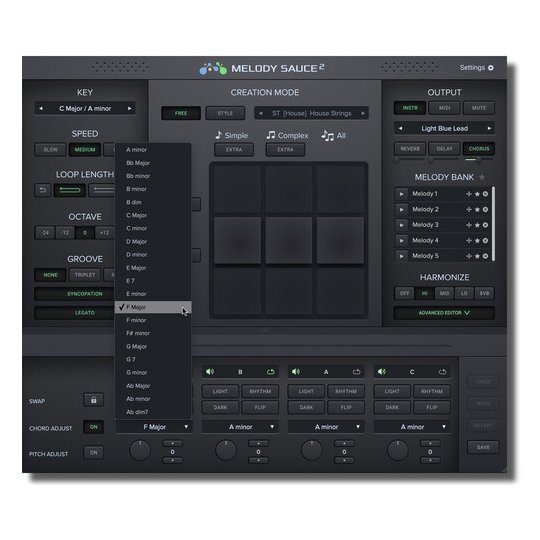This screenshot has width=540, height=540.
Task: Enable the Legato option
Action: click(x=74, y=313)
